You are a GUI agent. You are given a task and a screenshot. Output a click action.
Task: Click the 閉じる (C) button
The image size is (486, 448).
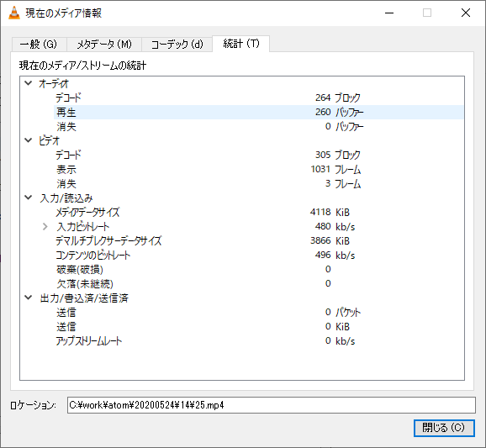coord(444,428)
